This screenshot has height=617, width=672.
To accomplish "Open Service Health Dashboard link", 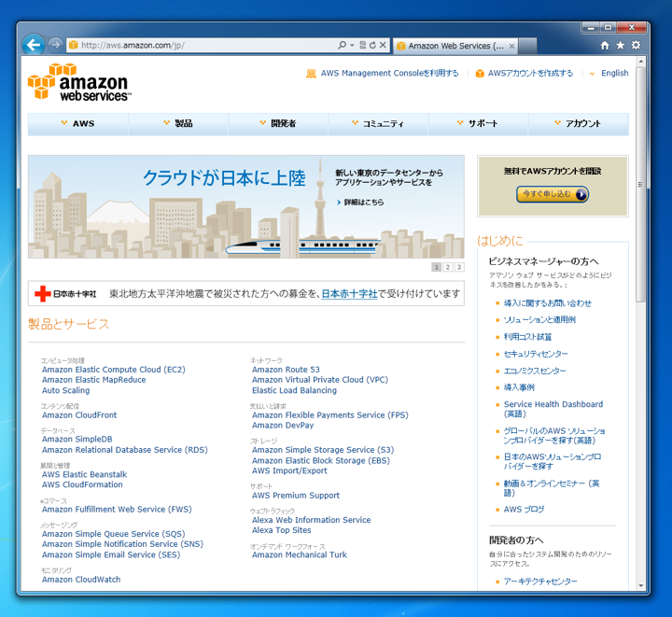I will (553, 409).
